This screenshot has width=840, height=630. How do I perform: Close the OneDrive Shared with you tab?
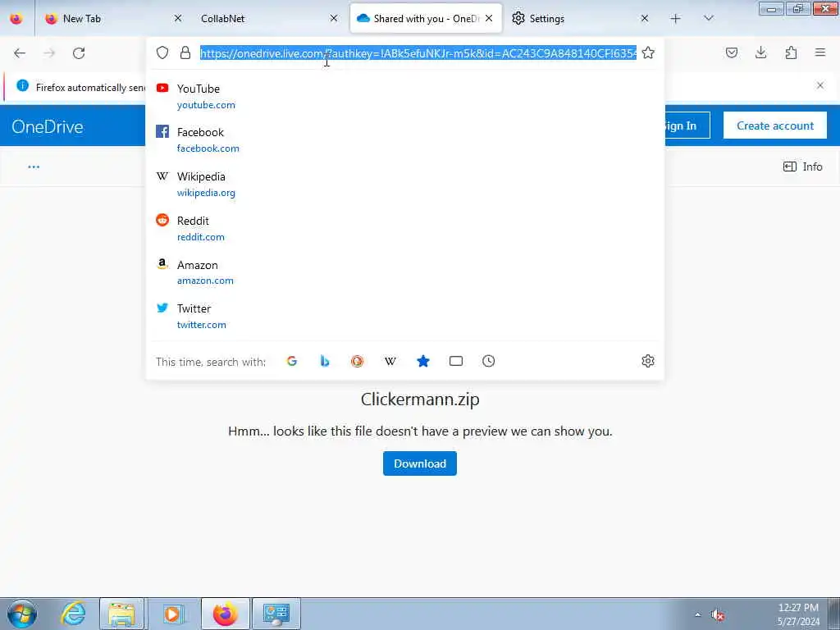[x=489, y=19]
